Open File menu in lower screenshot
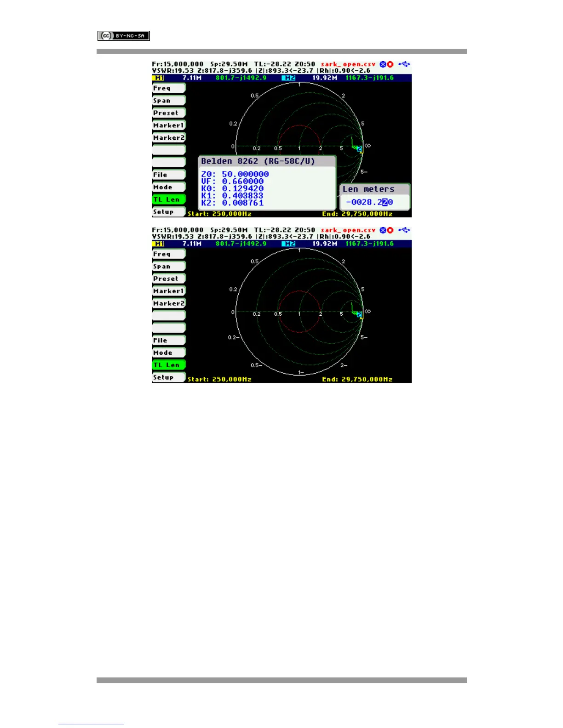Image resolution: width=563 pixels, height=728 pixels. coord(169,340)
